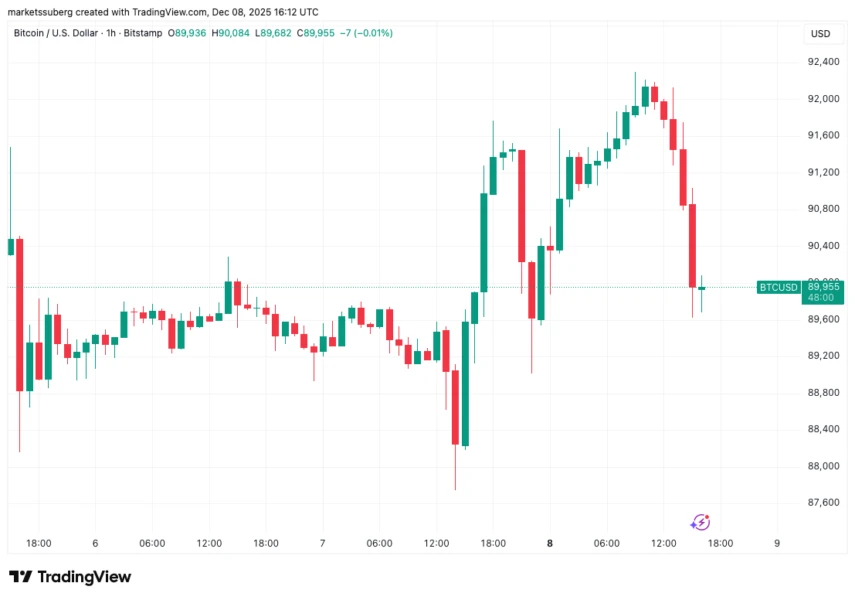Click the Bitstamp exchange name in legend
Image resolution: width=855 pixels, height=600 pixels.
tap(144, 33)
